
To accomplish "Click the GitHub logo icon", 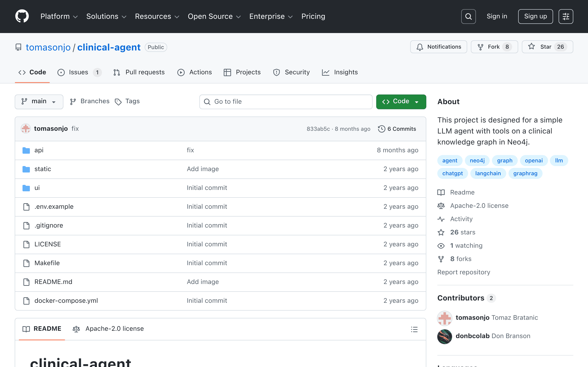I will click(22, 16).
